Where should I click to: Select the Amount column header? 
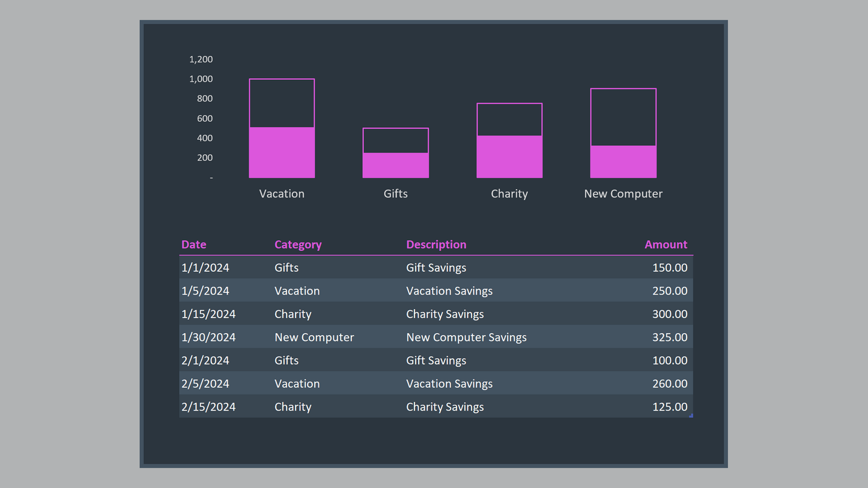click(666, 244)
